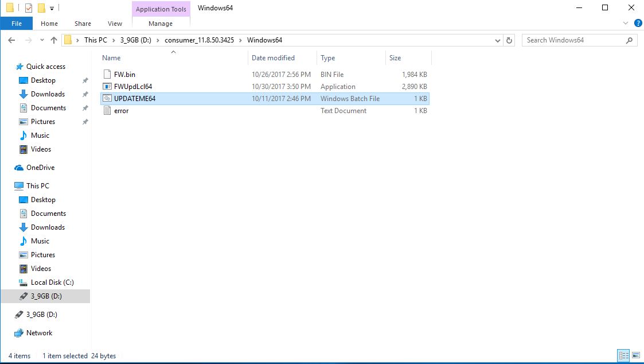
Task: Switch to the View ribbon tab
Action: [x=115, y=24]
